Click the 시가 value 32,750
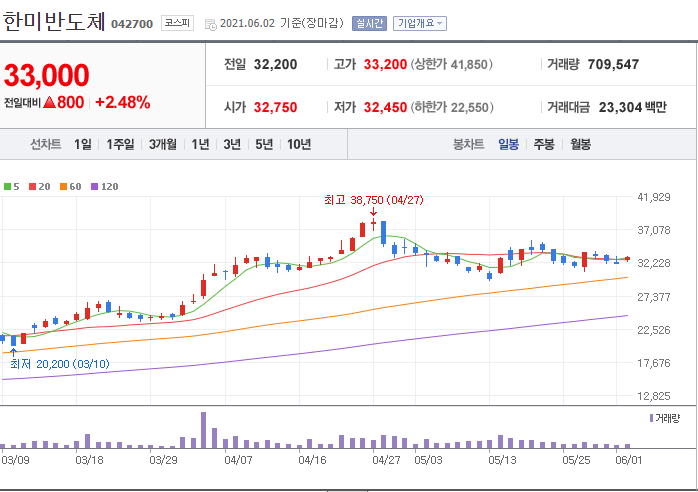This screenshot has height=492, width=698. [x=276, y=107]
